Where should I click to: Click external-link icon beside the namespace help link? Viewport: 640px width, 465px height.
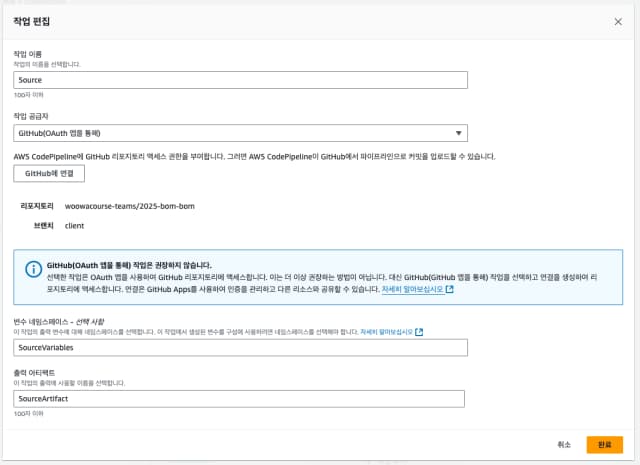coord(419,332)
